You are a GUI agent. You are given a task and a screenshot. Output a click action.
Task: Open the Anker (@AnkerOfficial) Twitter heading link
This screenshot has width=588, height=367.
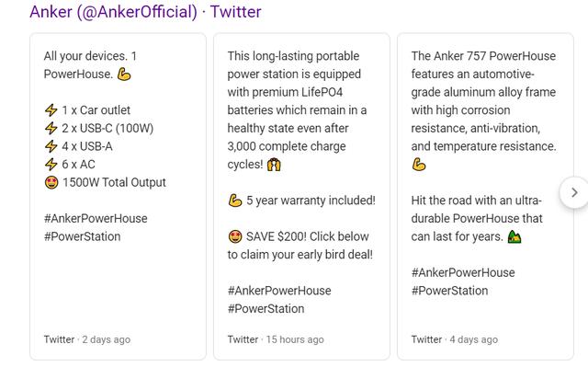pos(145,12)
